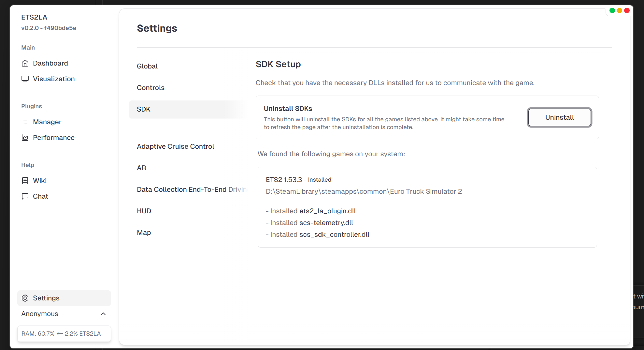Click the plugin Manager list icon
This screenshot has height=350, width=644.
pos(25,122)
